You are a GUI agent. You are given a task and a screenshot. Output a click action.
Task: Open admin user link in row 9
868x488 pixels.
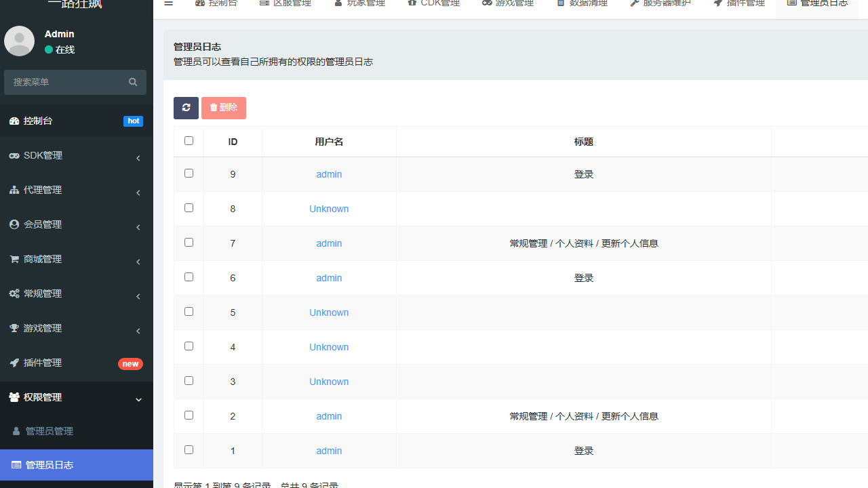[x=329, y=174]
